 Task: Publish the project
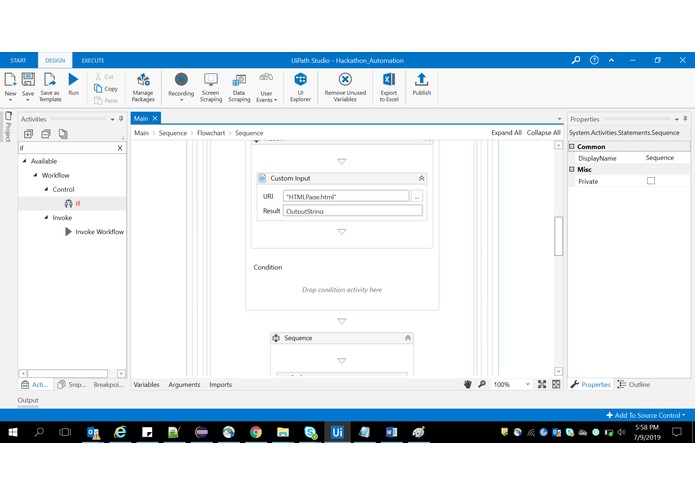click(x=422, y=84)
